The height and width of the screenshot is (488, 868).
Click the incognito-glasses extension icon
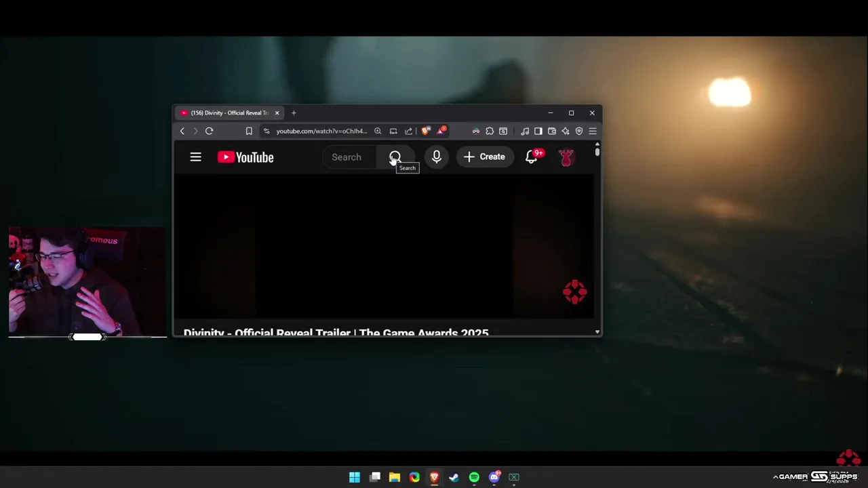[x=476, y=131]
